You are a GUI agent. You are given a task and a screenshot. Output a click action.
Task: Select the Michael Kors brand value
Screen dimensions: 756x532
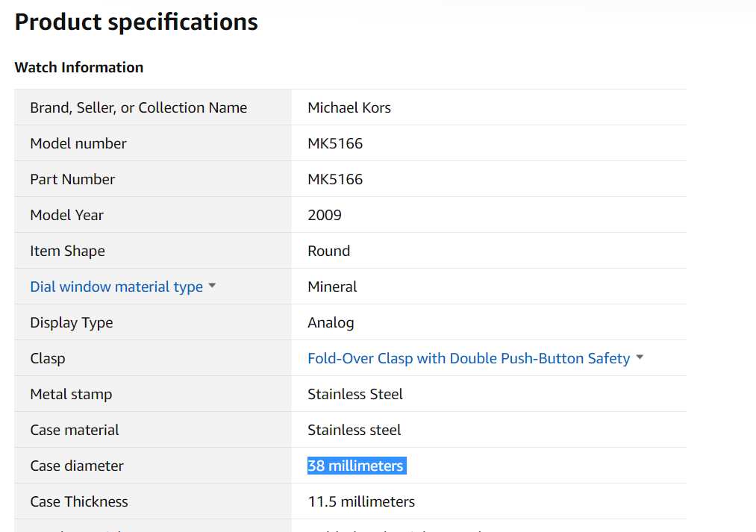point(349,107)
